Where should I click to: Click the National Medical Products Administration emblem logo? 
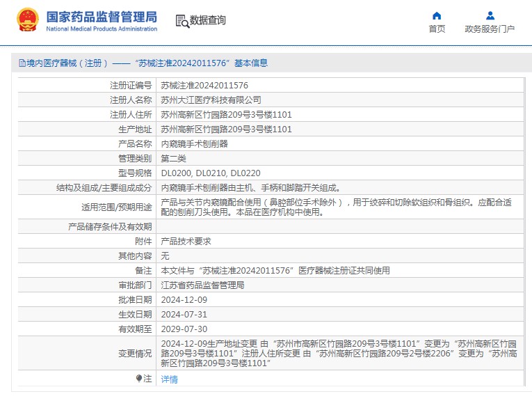click(28, 20)
